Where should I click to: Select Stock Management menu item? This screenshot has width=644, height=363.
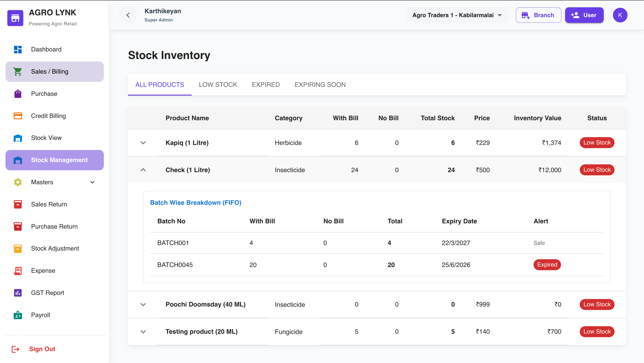tap(54, 160)
